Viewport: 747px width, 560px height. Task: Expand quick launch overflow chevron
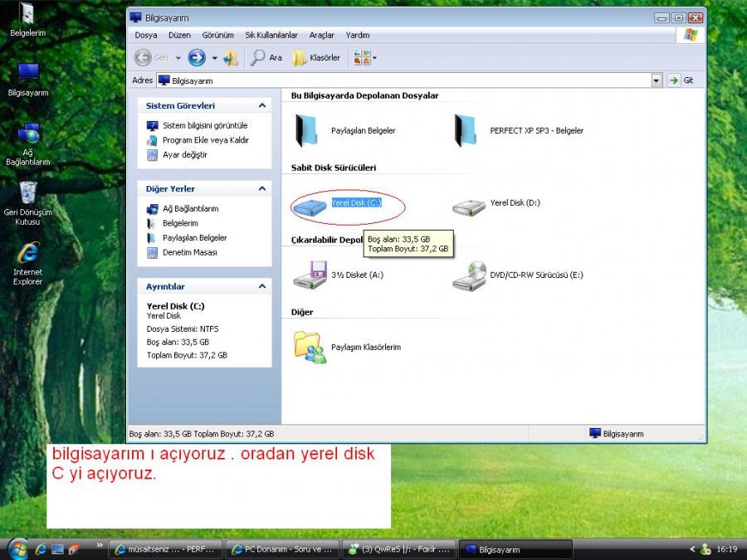pyautogui.click(x=99, y=545)
